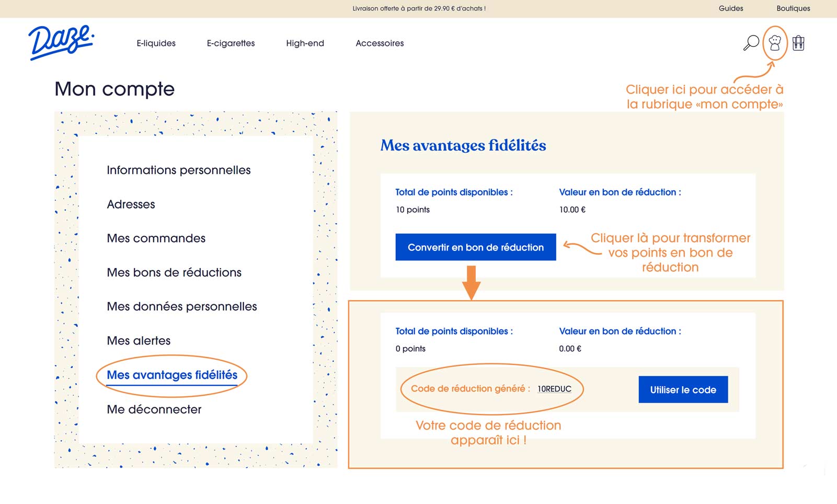Open the E-liquides menu
The width and height of the screenshot is (837, 504).
(x=156, y=43)
